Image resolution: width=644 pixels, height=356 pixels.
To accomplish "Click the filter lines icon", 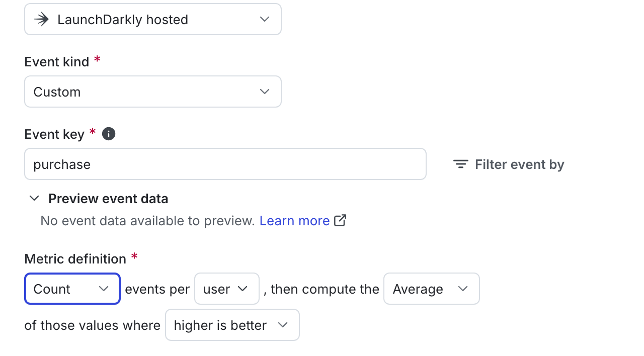I will 460,164.
